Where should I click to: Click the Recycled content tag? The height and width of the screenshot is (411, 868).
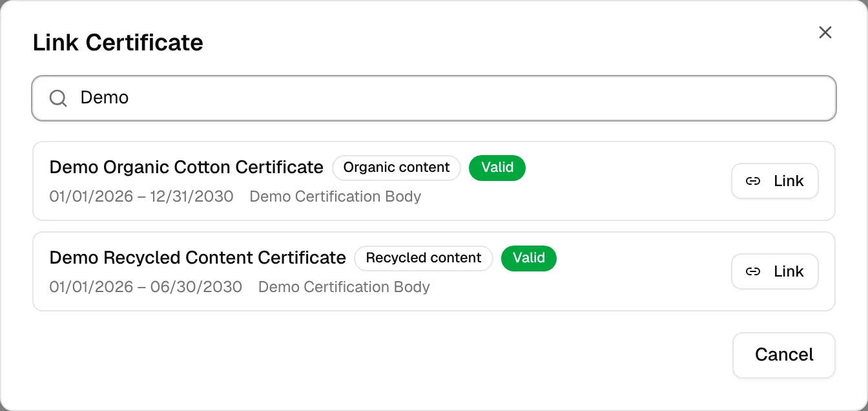click(424, 258)
